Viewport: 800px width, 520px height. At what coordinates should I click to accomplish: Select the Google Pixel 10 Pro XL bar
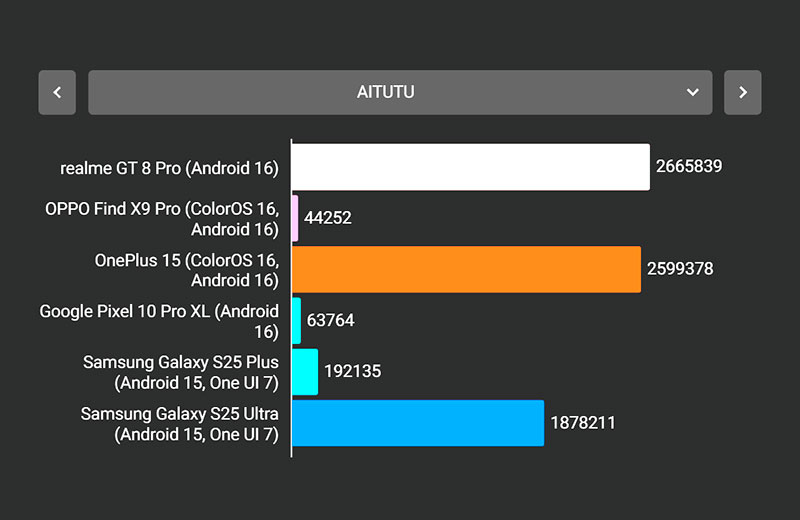(x=296, y=321)
